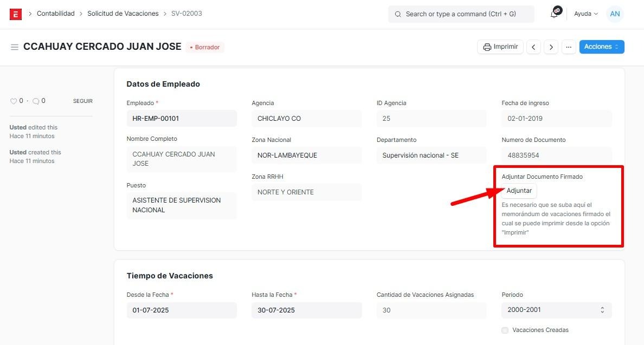Click the heart like icon
Image resolution: width=644 pixels, height=345 pixels.
(x=14, y=101)
